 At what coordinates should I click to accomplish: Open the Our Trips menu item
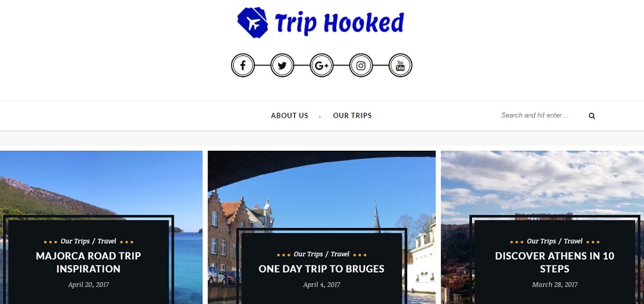click(352, 115)
